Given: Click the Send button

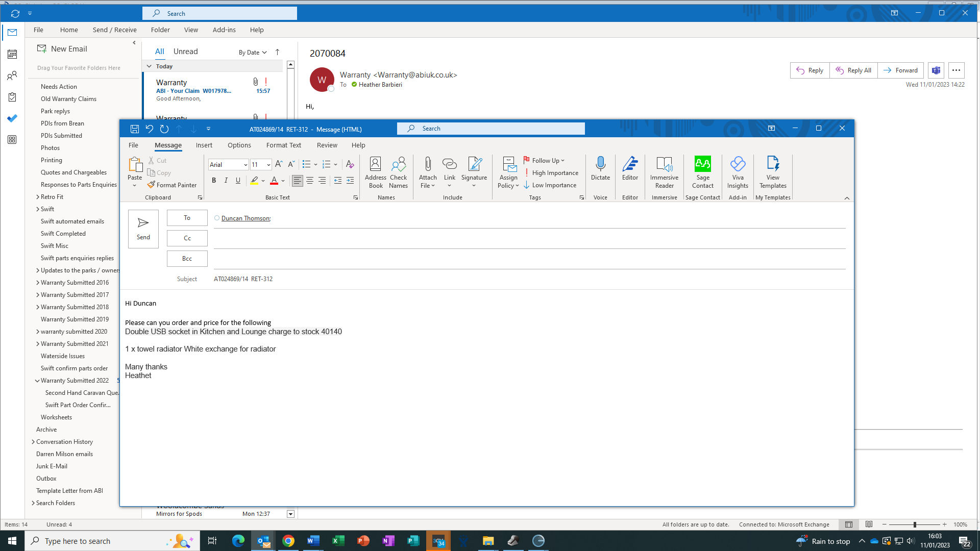Looking at the screenshot, I should 143,229.
